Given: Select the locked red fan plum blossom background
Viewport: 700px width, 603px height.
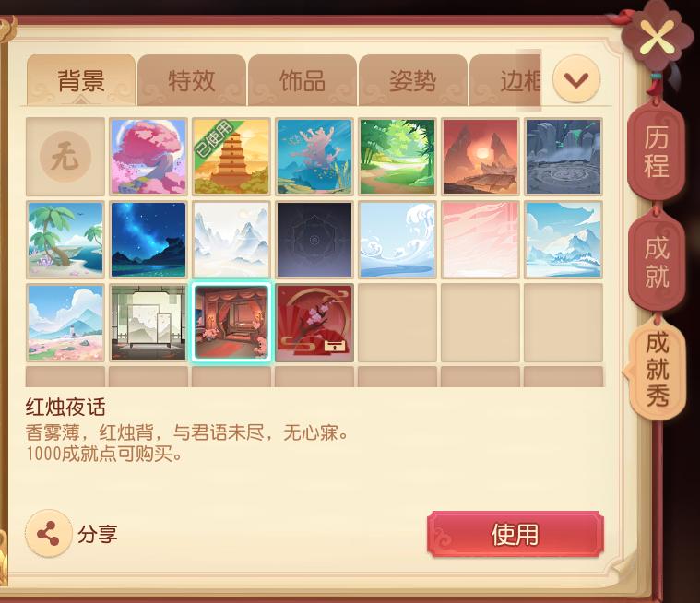Looking at the screenshot, I should pos(314,323).
